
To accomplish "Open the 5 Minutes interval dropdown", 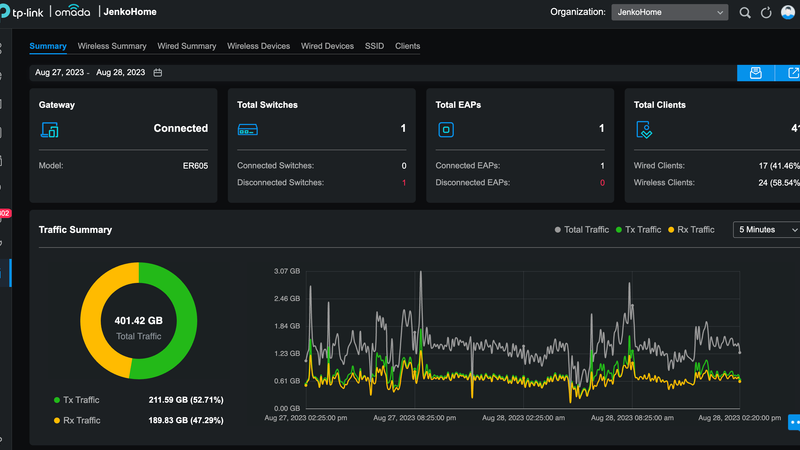I will pyautogui.click(x=767, y=230).
